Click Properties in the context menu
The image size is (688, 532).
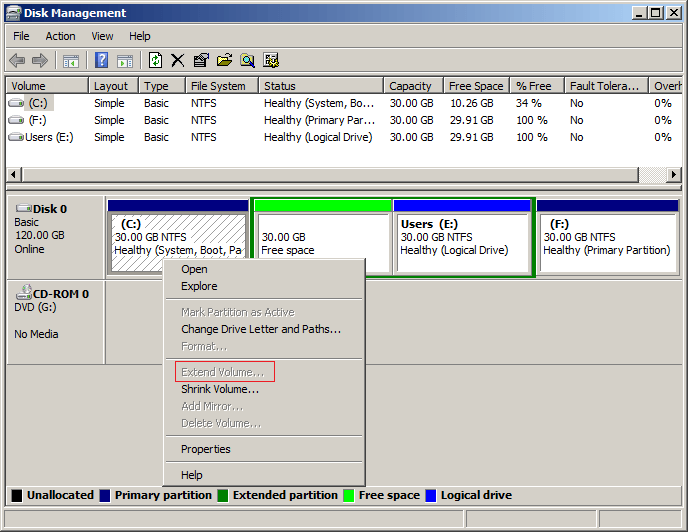pos(205,449)
